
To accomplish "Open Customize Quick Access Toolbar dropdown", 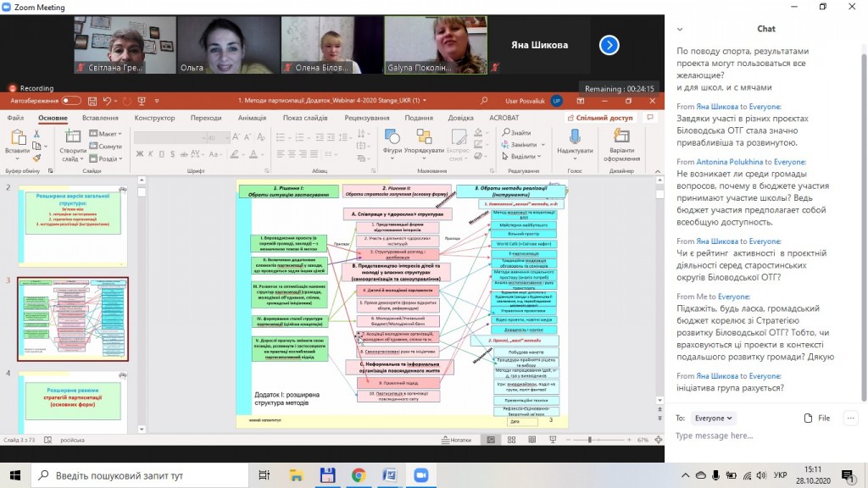I will pos(157,101).
